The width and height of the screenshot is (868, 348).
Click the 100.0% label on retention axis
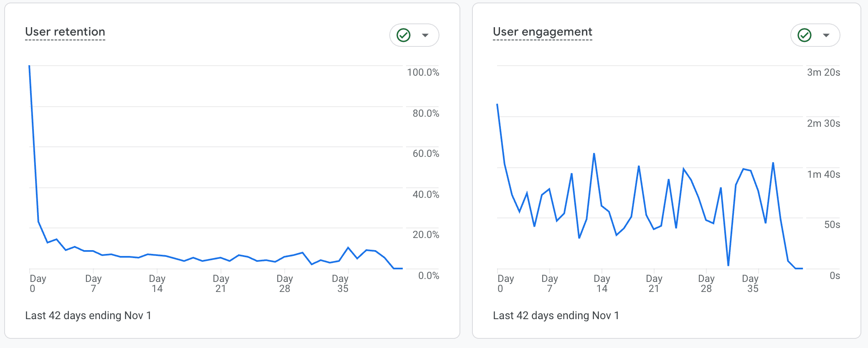(423, 72)
